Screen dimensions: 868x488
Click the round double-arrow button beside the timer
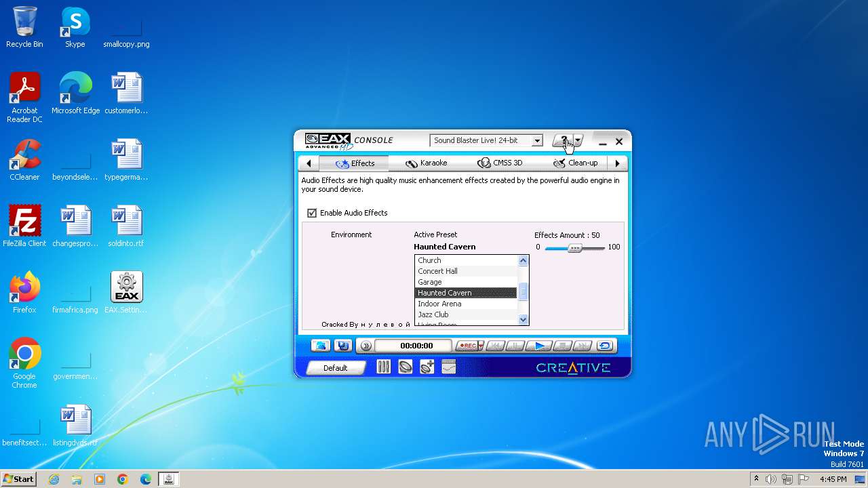click(x=366, y=346)
